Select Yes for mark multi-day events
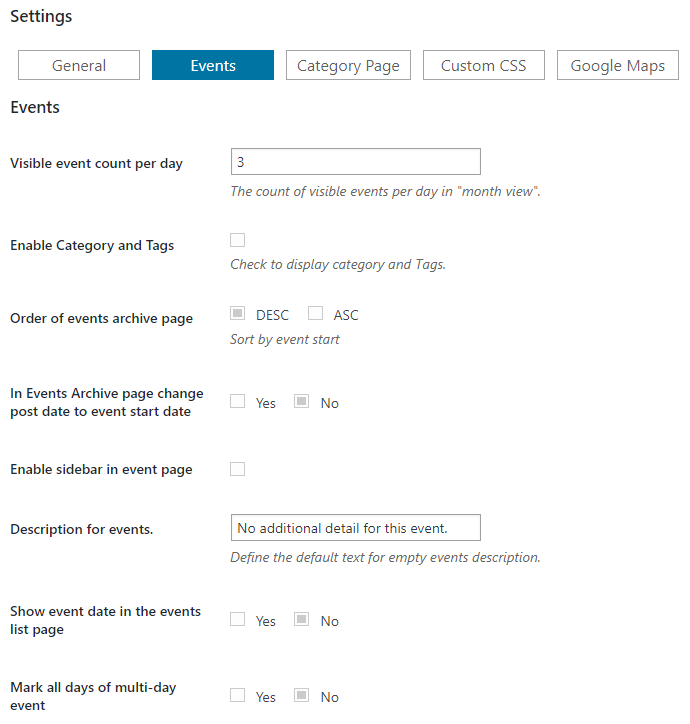This screenshot has width=690, height=724. (x=237, y=695)
